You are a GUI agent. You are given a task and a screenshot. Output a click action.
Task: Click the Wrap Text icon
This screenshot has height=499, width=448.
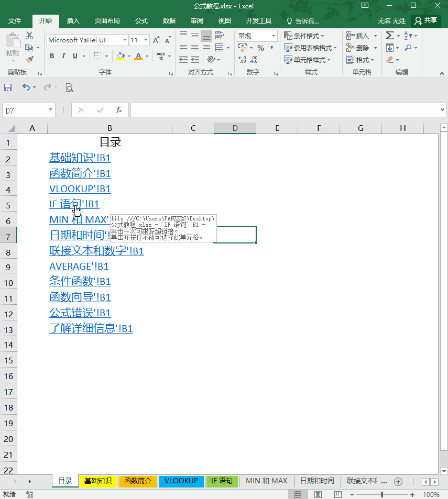(x=219, y=35)
